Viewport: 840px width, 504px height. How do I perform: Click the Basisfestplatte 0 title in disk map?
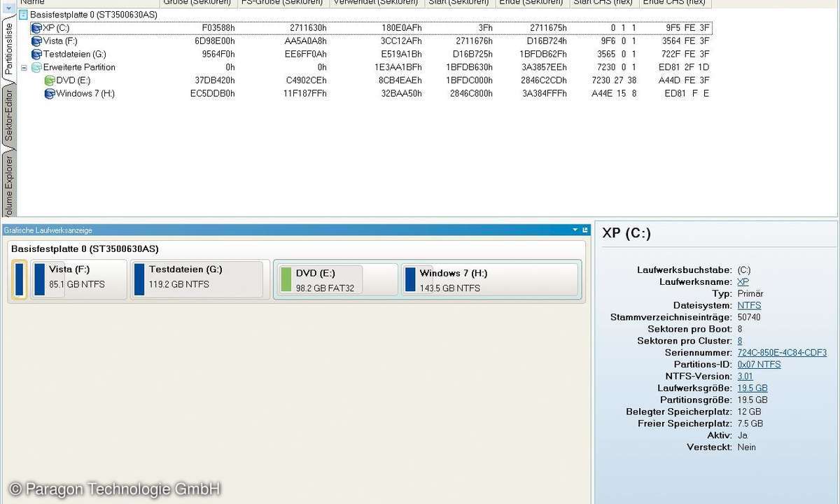[85, 248]
